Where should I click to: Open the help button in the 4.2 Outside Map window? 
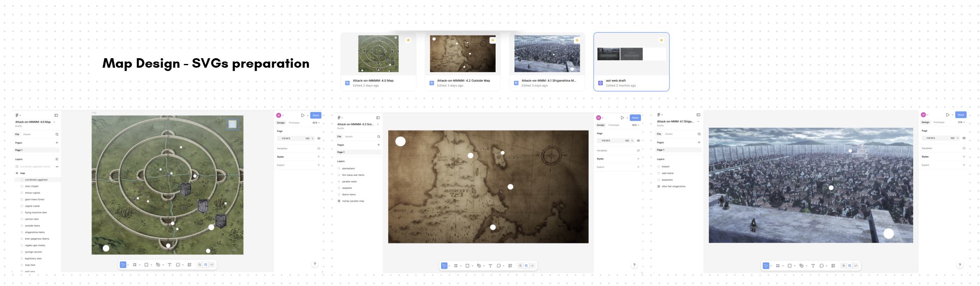point(635,265)
